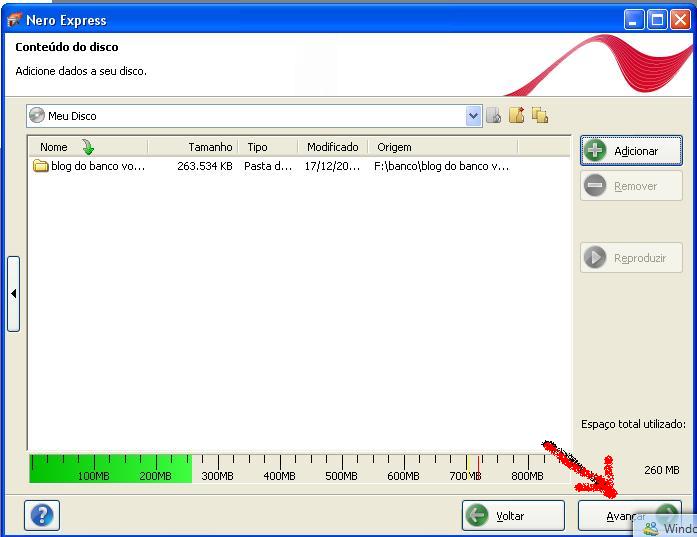Click the F:\banco\blog do banco origin cell
Viewport: 697px width, 537px height.
441,166
